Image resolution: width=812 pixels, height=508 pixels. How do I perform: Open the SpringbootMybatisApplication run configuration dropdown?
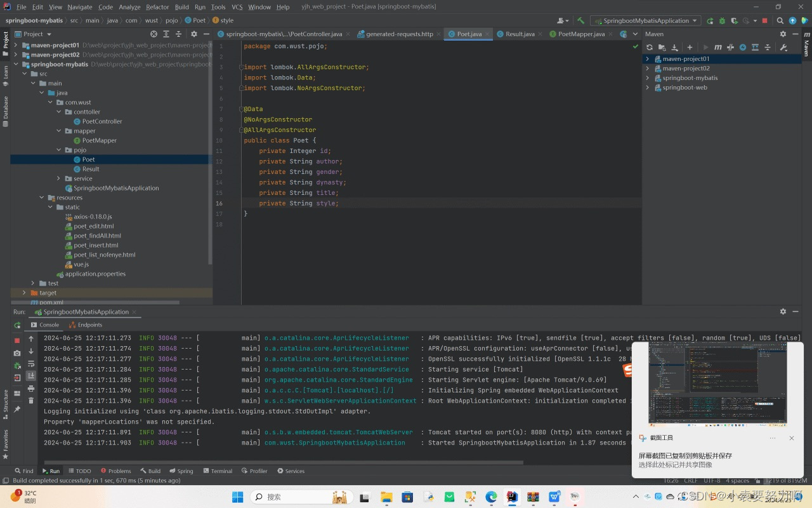(645, 20)
